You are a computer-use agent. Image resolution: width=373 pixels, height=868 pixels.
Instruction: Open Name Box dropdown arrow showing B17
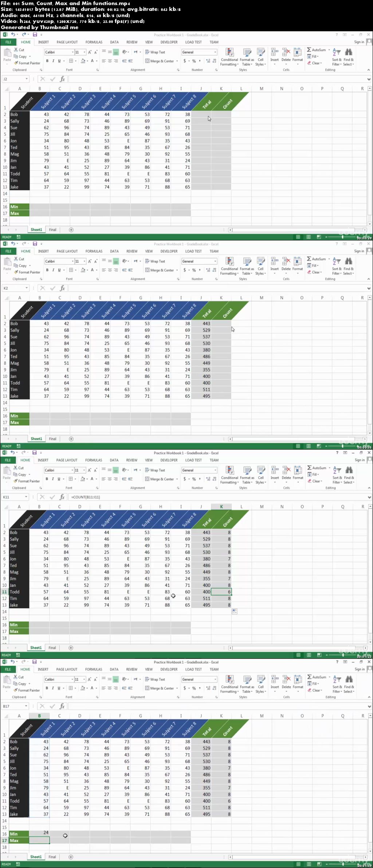[26, 706]
